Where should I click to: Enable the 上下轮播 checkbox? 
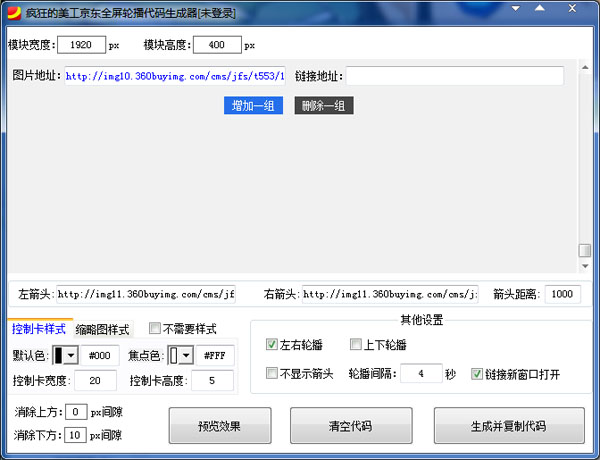(x=355, y=344)
